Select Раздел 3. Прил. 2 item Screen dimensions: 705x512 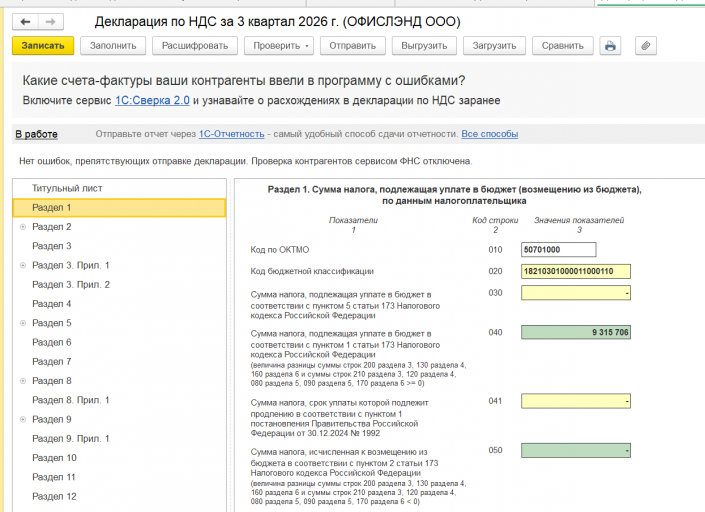71,285
